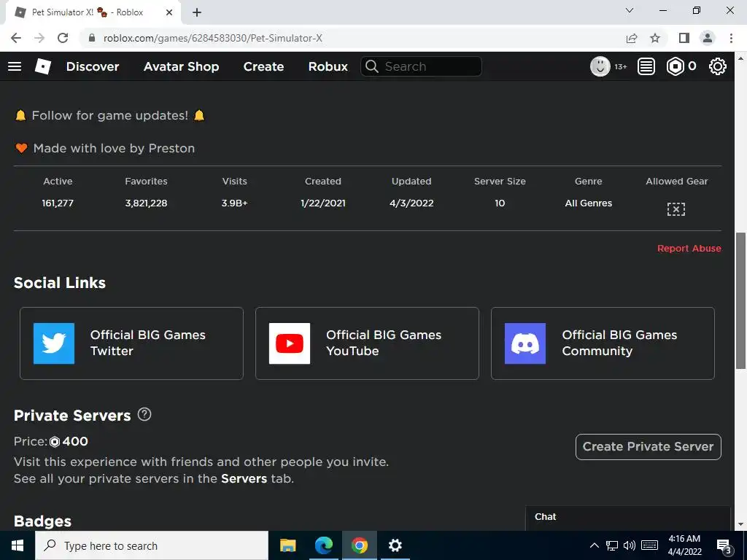Image resolution: width=747 pixels, height=560 pixels.
Task: Open the touch keyboard tray icon
Action: click(650, 545)
